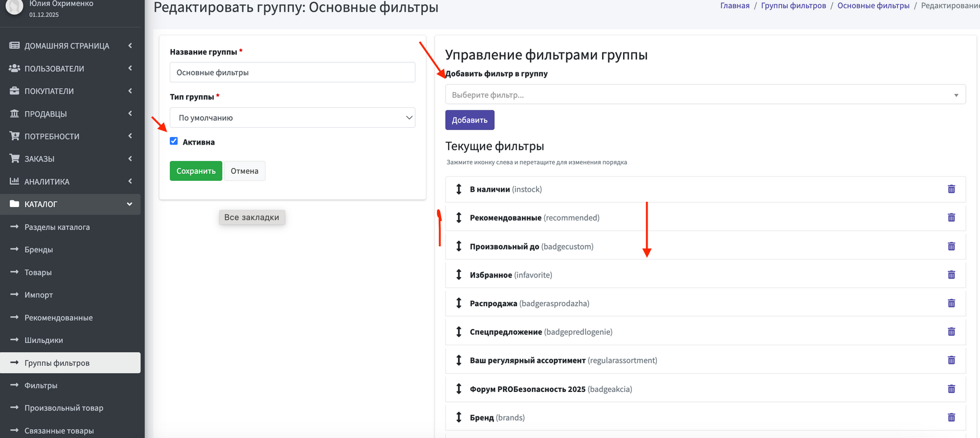Click the 'Добавить' button
Image resolution: width=980 pixels, height=438 pixels.
470,120
